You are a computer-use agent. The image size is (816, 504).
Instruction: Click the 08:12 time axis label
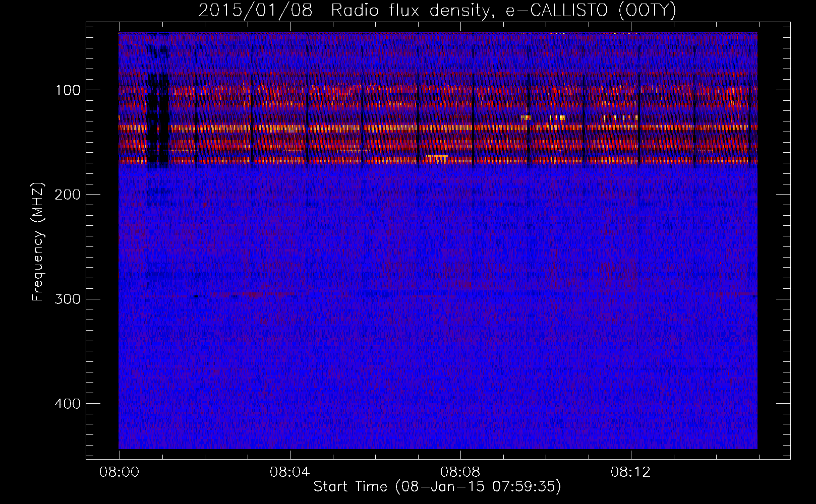pyautogui.click(x=631, y=472)
